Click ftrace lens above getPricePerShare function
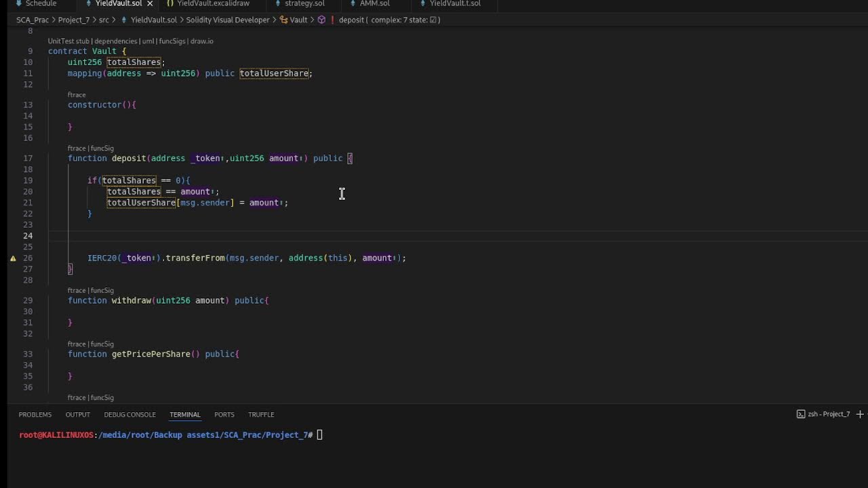 [x=77, y=344]
